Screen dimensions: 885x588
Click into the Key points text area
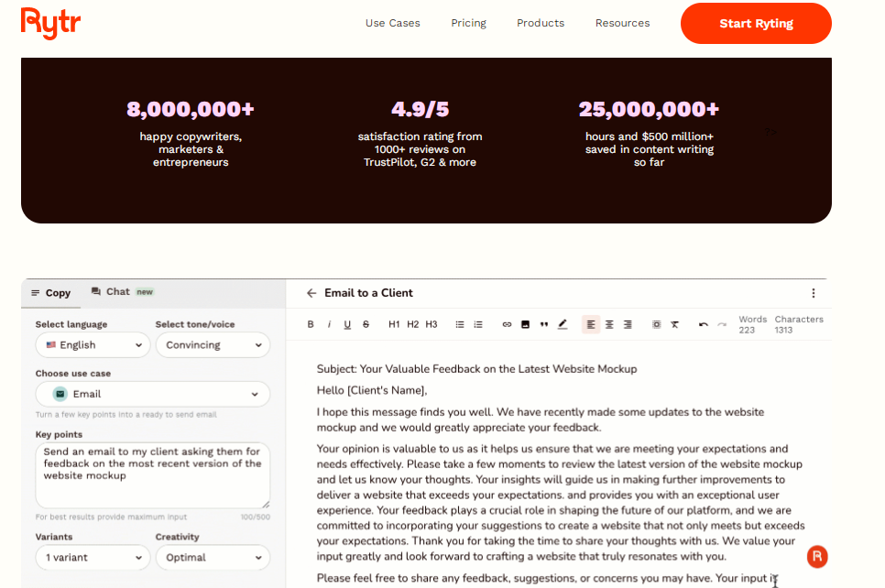click(x=152, y=475)
